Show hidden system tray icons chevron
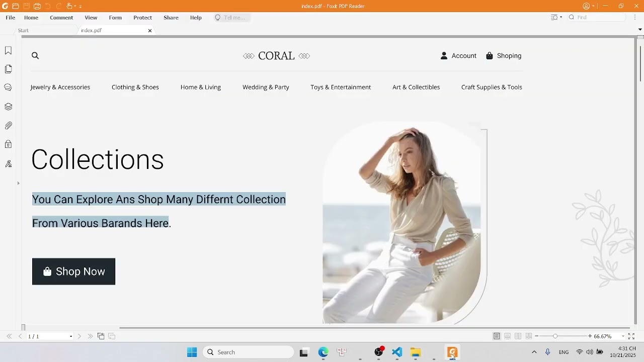The height and width of the screenshot is (362, 644). click(534, 352)
